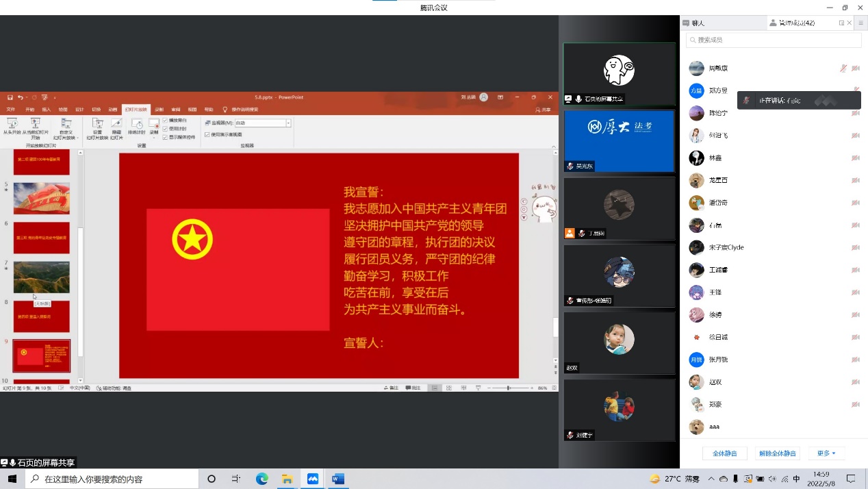Viewport: 868px width, 489px height.
Task: Click the 解除全体静音 unmute all button
Action: [777, 453]
